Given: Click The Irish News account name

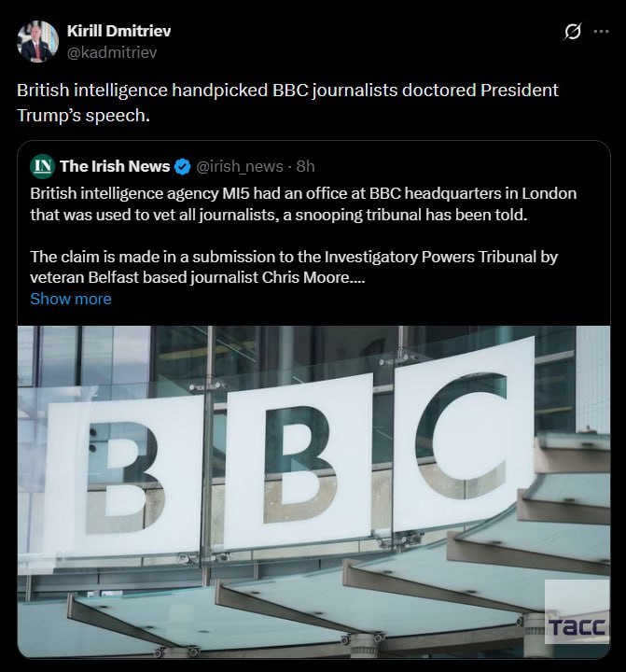Looking at the screenshot, I should pyautogui.click(x=115, y=166).
